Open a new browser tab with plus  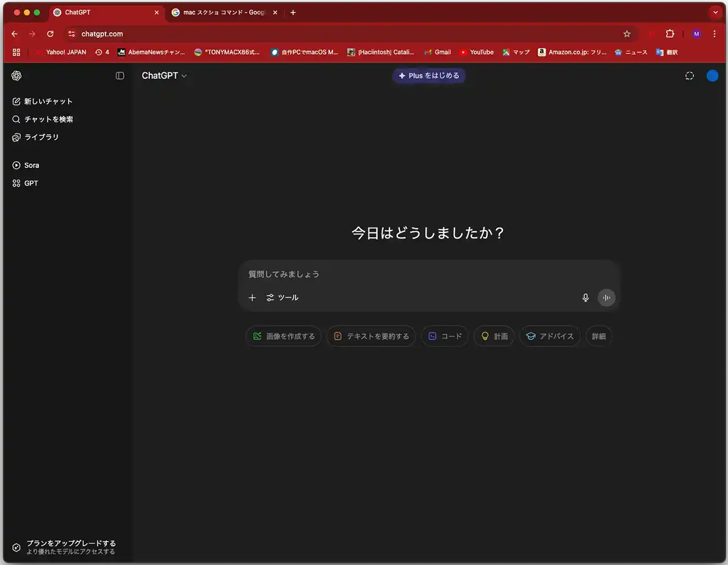293,12
